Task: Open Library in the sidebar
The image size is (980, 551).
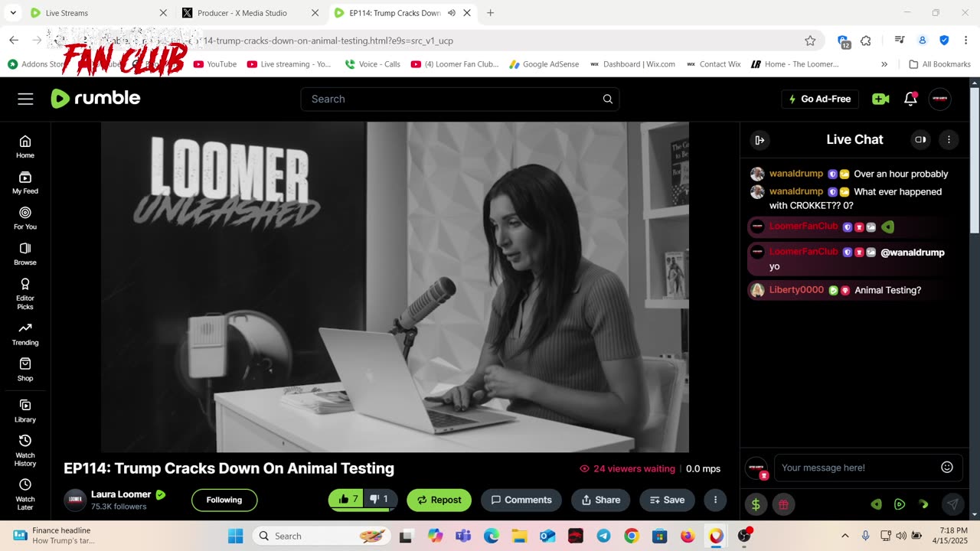Action: click(x=25, y=411)
